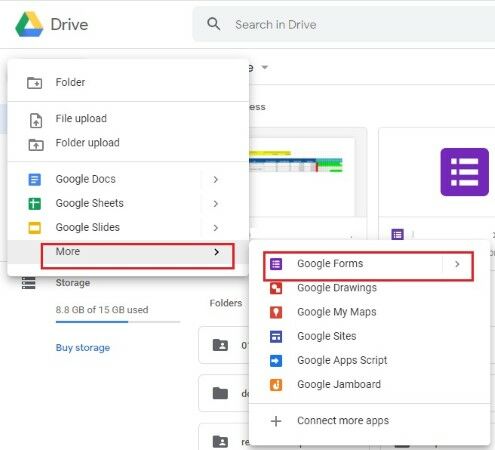Choose Folder upload from menu
495x450 pixels.
click(x=128, y=143)
